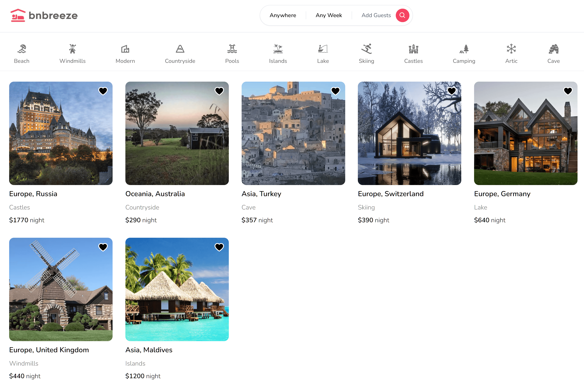Toggle heart on Europe, Switzerland listing

452,91
